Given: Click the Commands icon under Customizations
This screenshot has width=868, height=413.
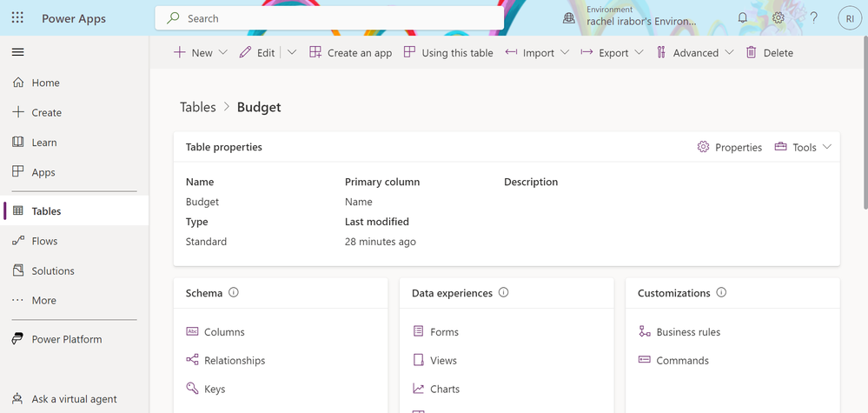Looking at the screenshot, I should (645, 361).
